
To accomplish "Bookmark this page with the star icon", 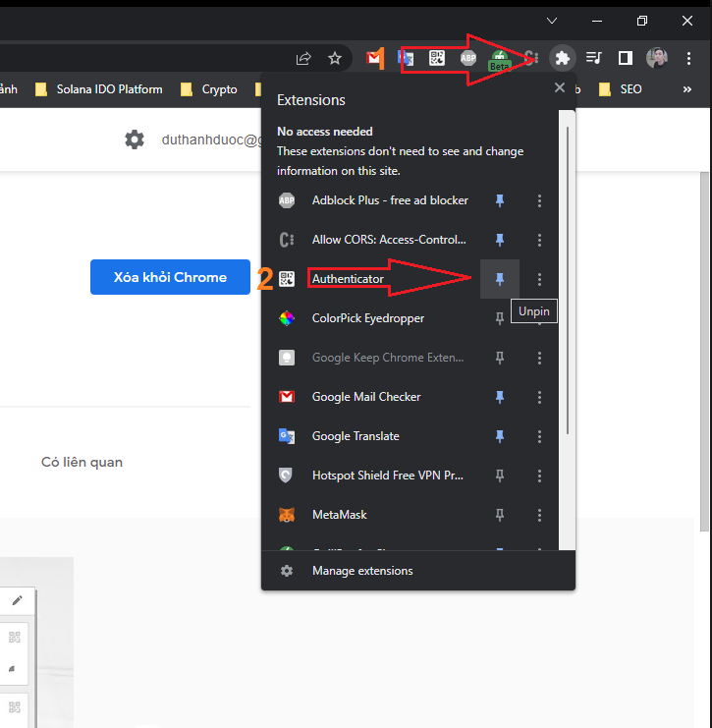I will point(335,59).
